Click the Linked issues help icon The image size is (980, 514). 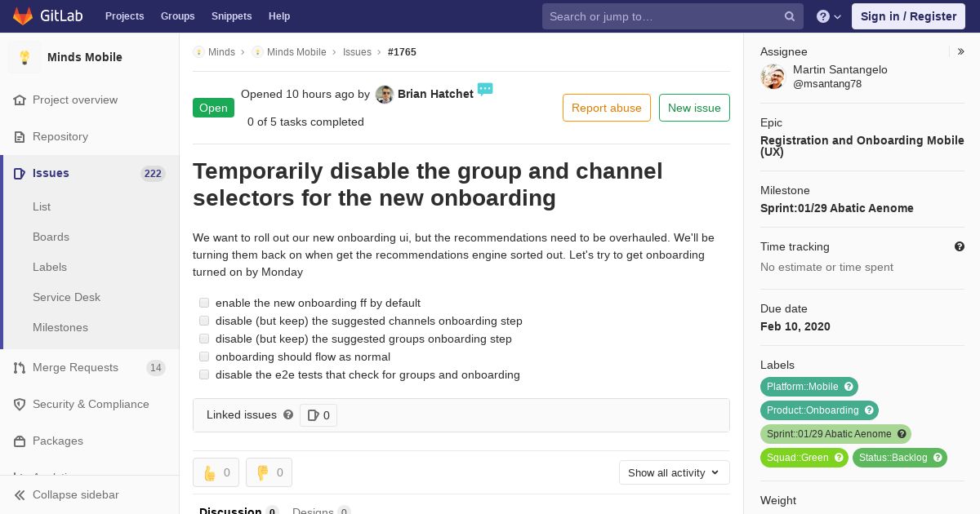coord(288,414)
